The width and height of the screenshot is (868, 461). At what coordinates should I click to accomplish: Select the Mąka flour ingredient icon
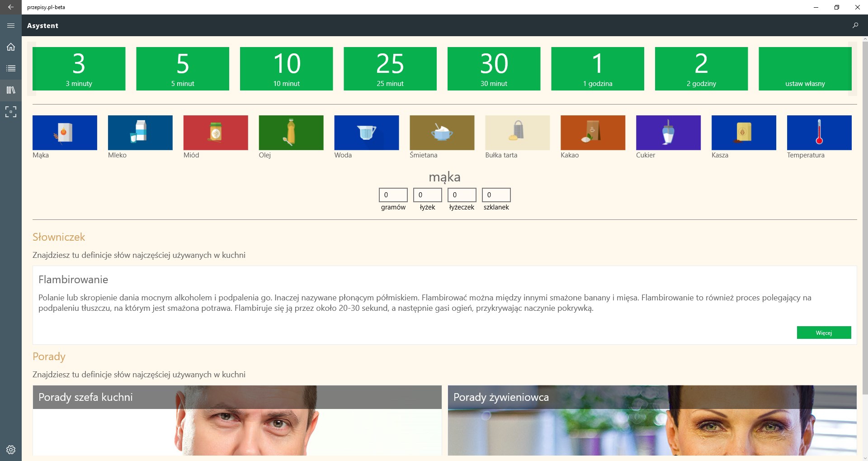click(x=65, y=133)
